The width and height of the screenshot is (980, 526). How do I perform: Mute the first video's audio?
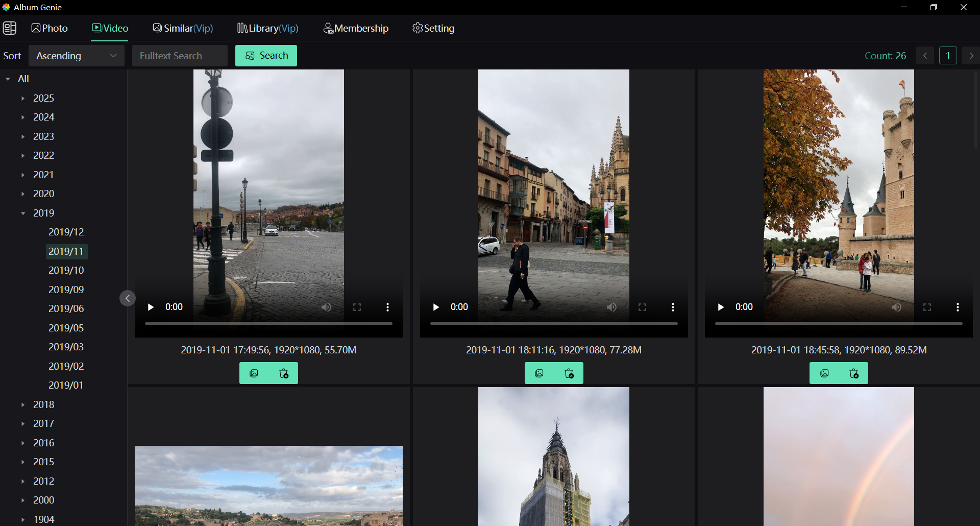point(327,307)
